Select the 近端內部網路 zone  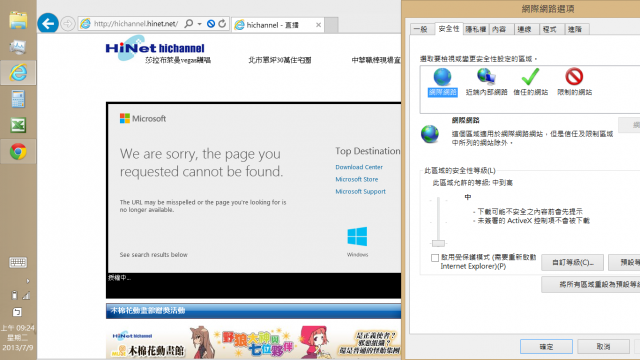(486, 82)
